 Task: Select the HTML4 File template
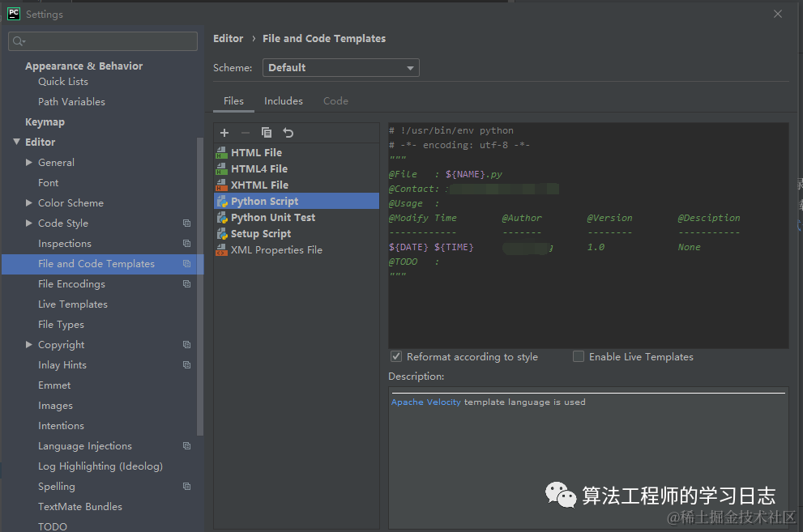(x=297, y=168)
